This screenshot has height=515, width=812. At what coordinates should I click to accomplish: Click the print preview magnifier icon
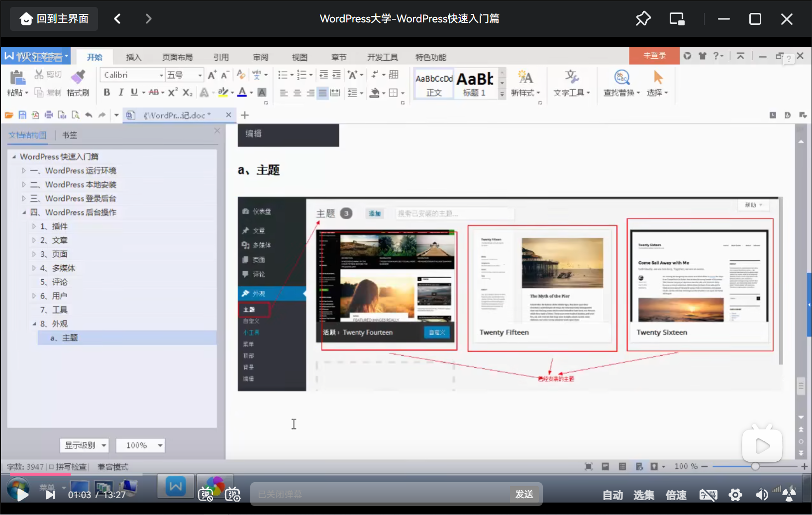(75, 115)
